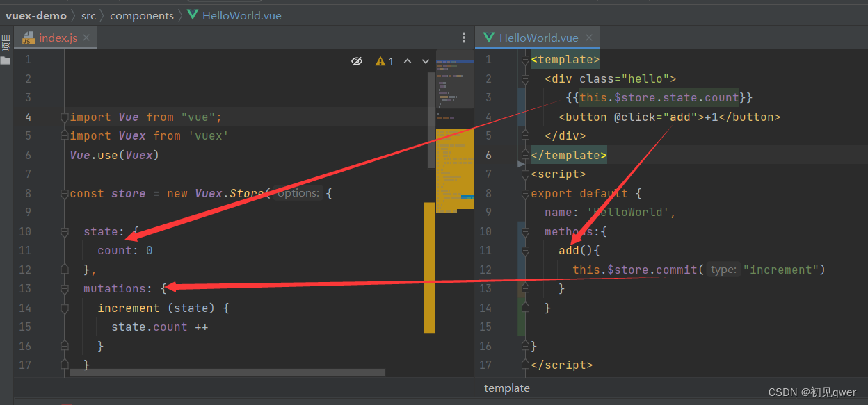The image size is (868, 405).
Task: Click 'count: 0' in the state block
Action: 124,250
